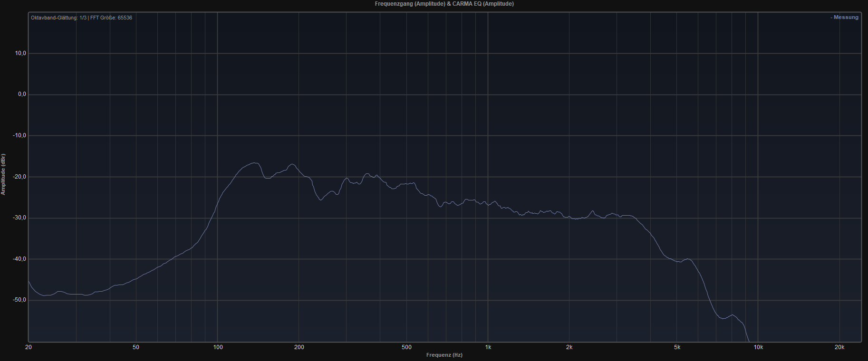Click the curve's small bump just above 5k
Viewport: 868px width, 361px height.
(x=687, y=259)
